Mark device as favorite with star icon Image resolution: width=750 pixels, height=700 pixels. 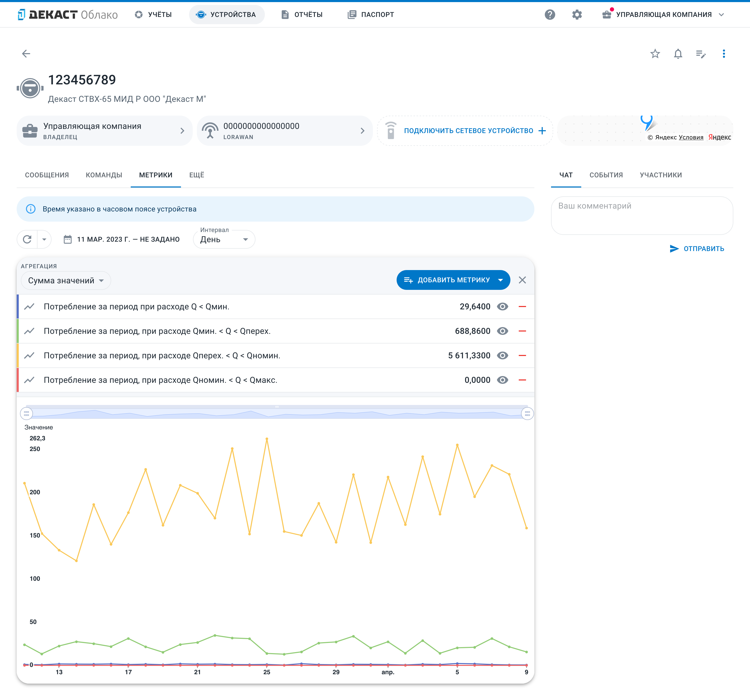pyautogui.click(x=655, y=54)
